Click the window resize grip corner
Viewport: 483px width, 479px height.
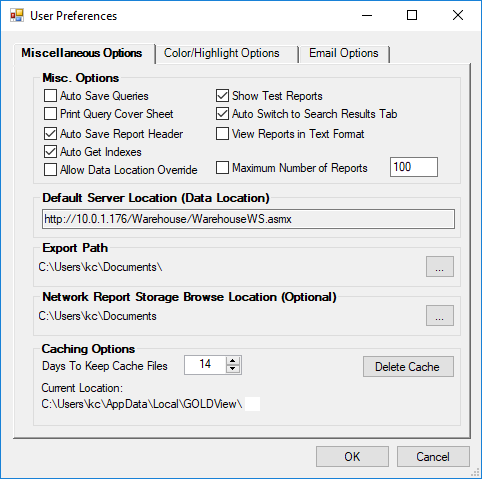[475, 473]
